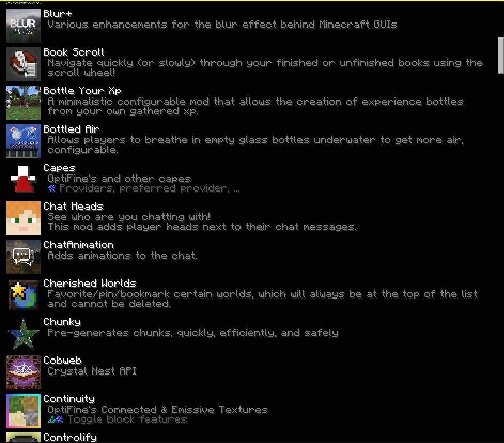Click 'This mod adds player heads' line
The image size is (504, 443).
(202, 227)
